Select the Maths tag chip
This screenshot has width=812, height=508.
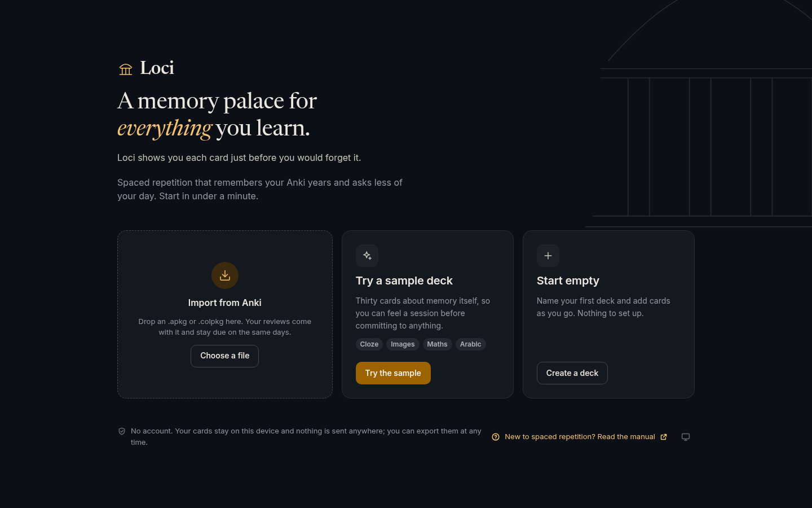tap(437, 344)
